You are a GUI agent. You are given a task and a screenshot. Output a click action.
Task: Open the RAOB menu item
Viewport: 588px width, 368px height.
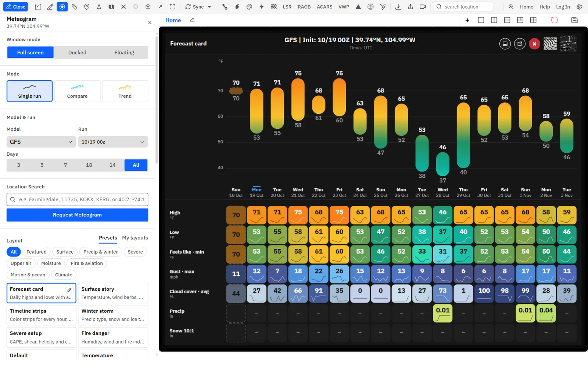[304, 7]
